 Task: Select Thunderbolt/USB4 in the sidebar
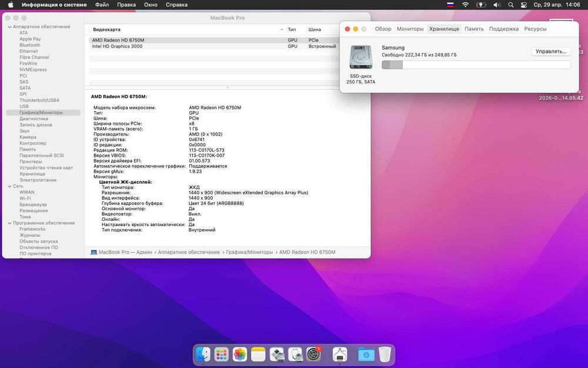(39, 100)
